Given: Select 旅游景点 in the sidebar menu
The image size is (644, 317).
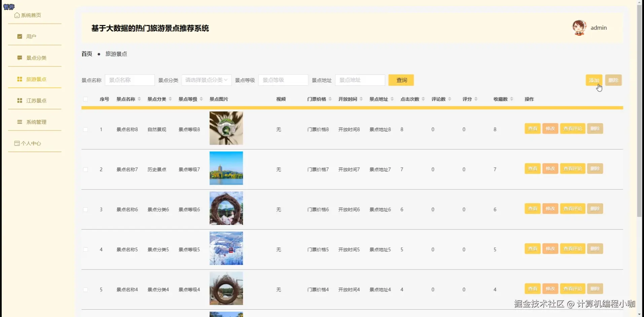Looking at the screenshot, I should pyautogui.click(x=36, y=79).
